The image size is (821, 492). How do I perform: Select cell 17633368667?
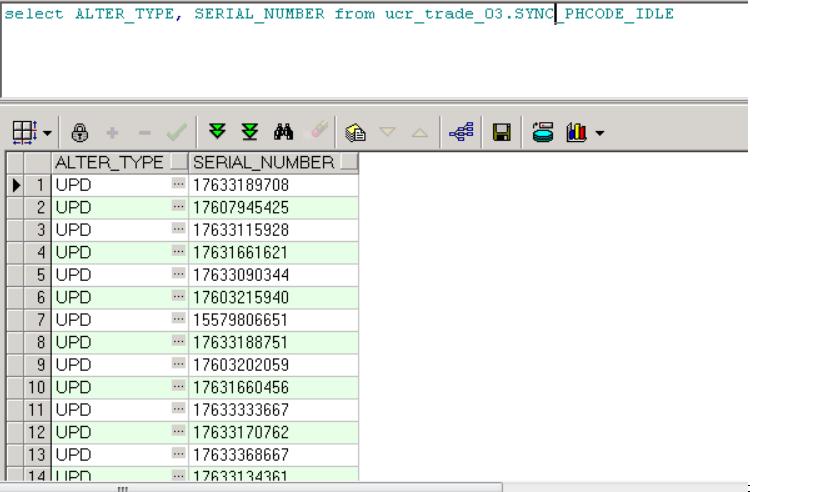click(x=274, y=455)
